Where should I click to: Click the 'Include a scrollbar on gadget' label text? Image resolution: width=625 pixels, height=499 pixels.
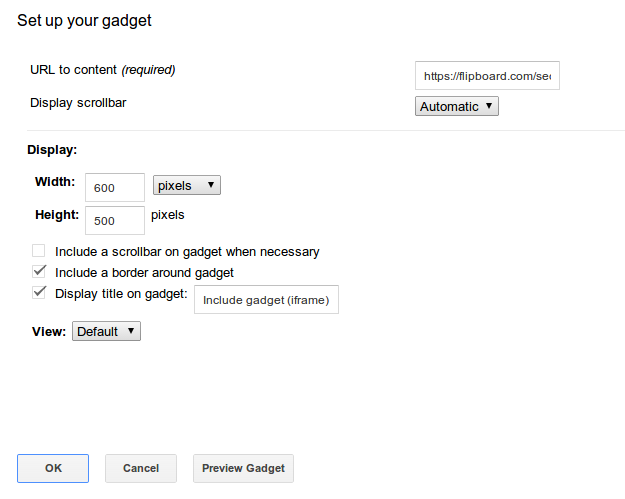(187, 252)
